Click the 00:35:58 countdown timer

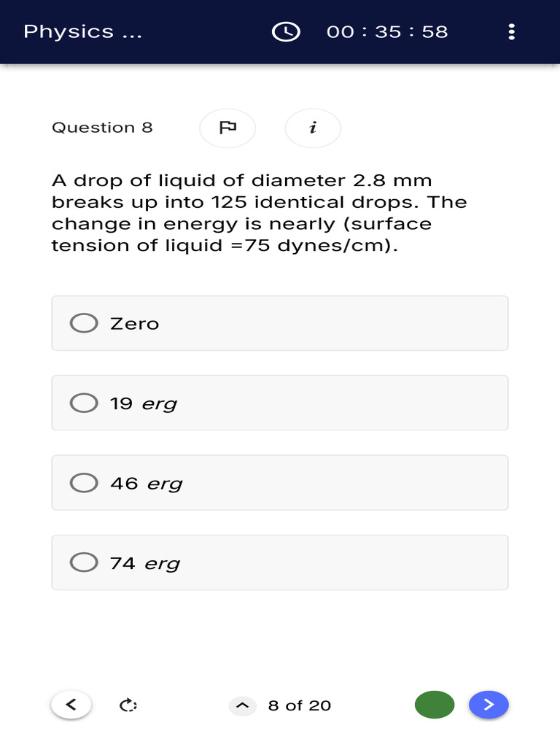387,31
